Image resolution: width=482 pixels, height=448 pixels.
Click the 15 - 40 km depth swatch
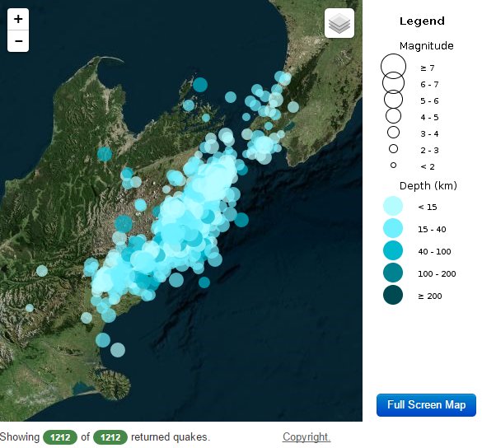[393, 228]
